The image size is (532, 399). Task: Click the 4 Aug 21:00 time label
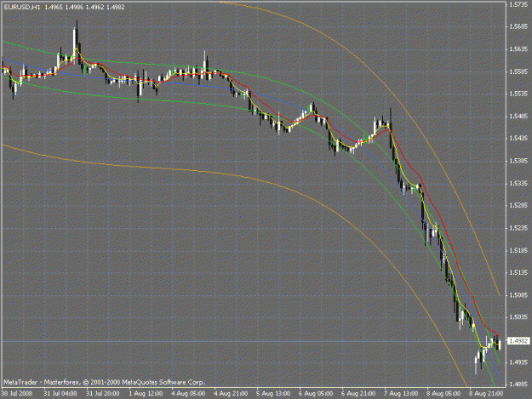[231, 394]
